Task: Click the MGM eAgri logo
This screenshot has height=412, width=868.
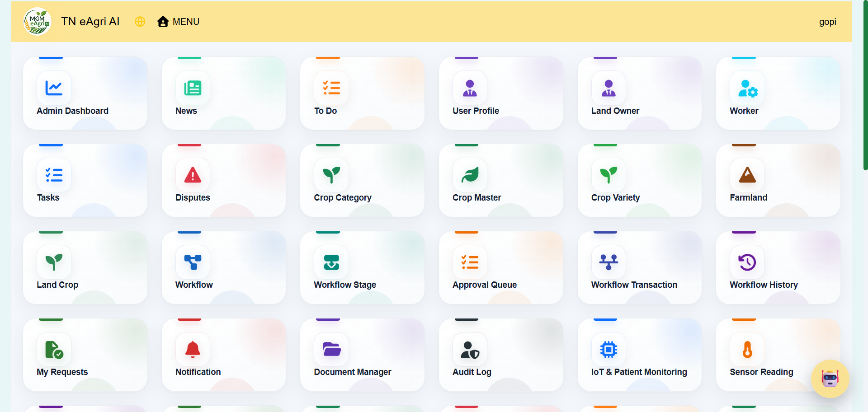Action: [37, 21]
